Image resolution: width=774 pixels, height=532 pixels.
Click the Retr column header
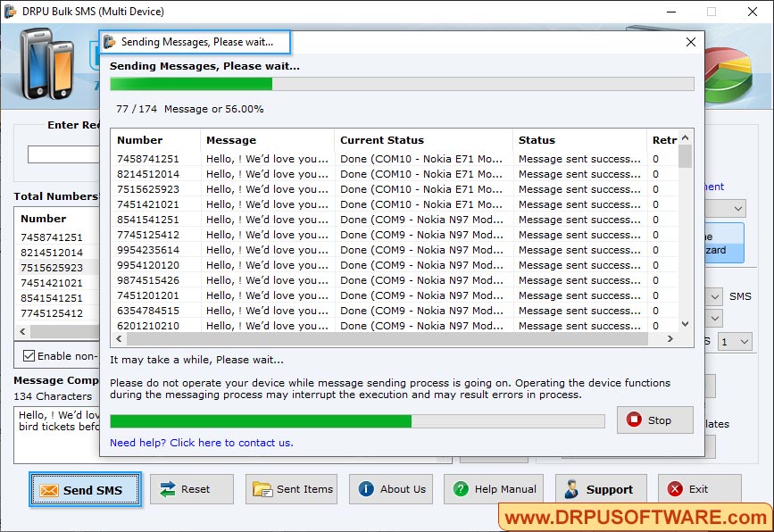click(x=662, y=140)
